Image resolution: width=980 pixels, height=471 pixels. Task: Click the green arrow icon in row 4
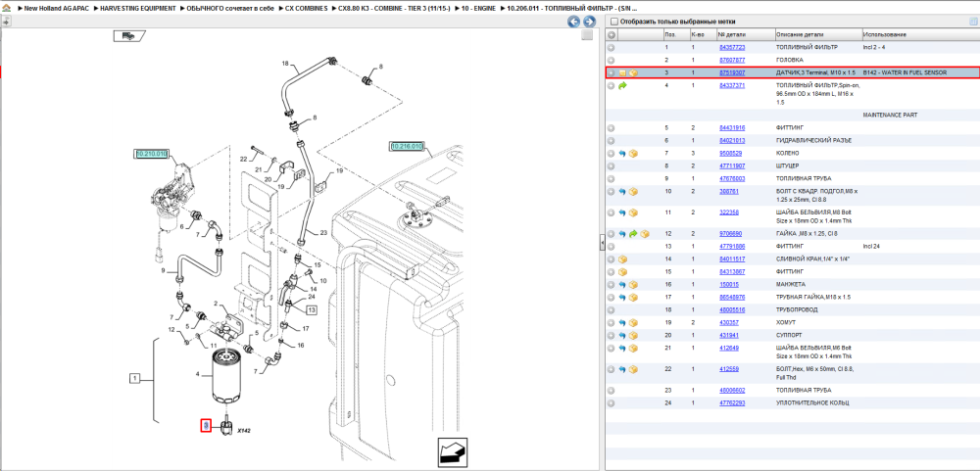click(622, 85)
